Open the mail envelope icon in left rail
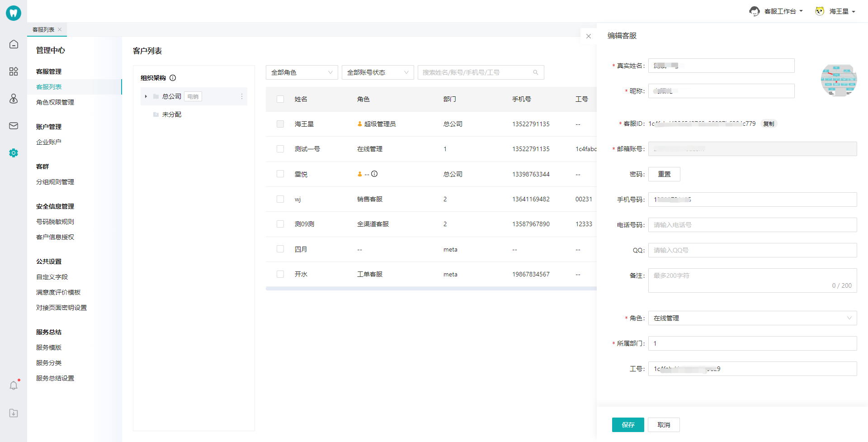 pyautogui.click(x=14, y=126)
